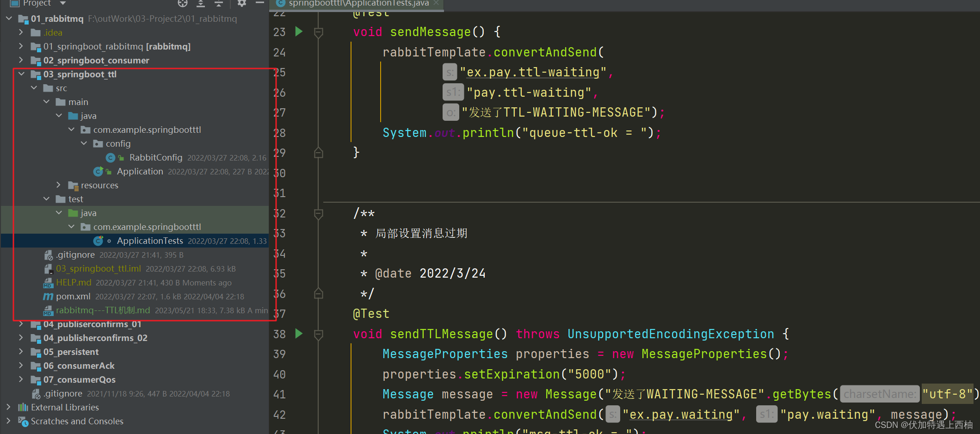Toggle code folding marker at line 32
980x434 pixels.
pos(318,214)
